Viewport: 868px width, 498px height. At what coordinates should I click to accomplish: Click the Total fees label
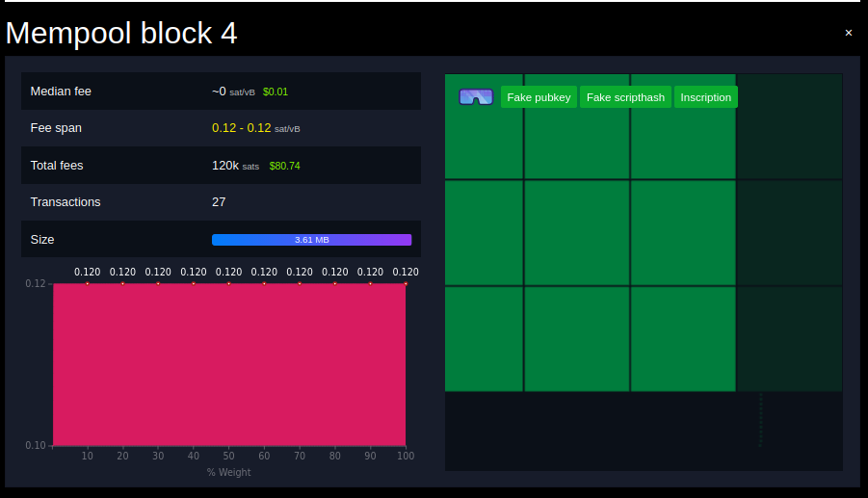point(57,166)
